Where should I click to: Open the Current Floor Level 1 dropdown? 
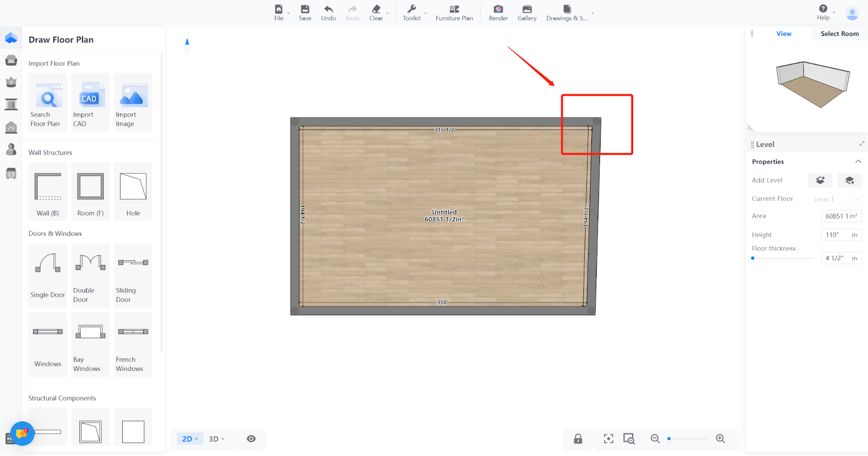[835, 199]
